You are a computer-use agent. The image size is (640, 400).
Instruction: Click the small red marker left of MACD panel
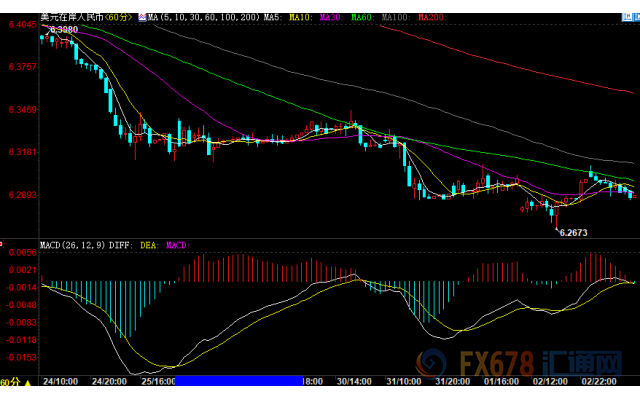coord(1,244)
